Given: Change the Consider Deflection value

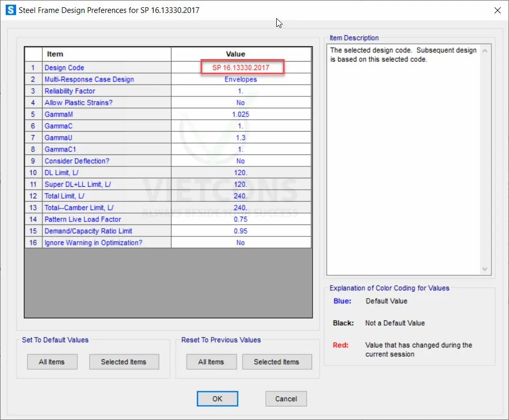Looking at the screenshot, I should 241,161.
